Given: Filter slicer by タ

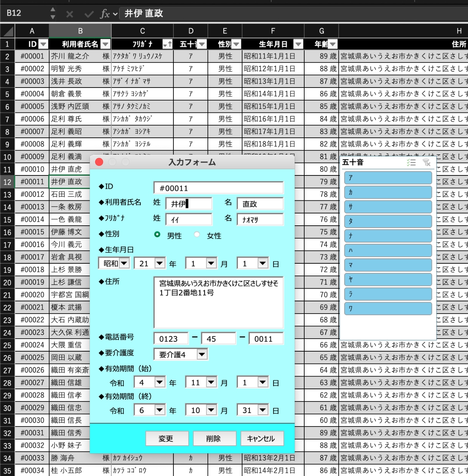Looking at the screenshot, I should coord(388,221).
